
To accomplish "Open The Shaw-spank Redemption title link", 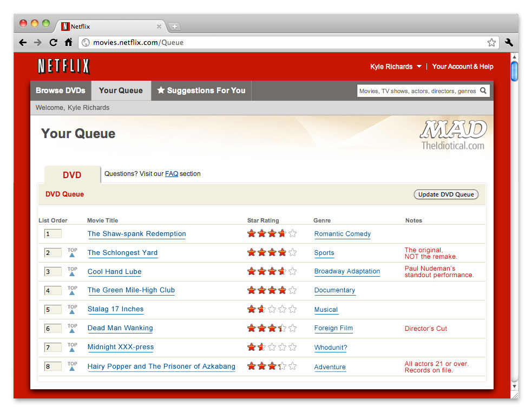I will pos(137,234).
